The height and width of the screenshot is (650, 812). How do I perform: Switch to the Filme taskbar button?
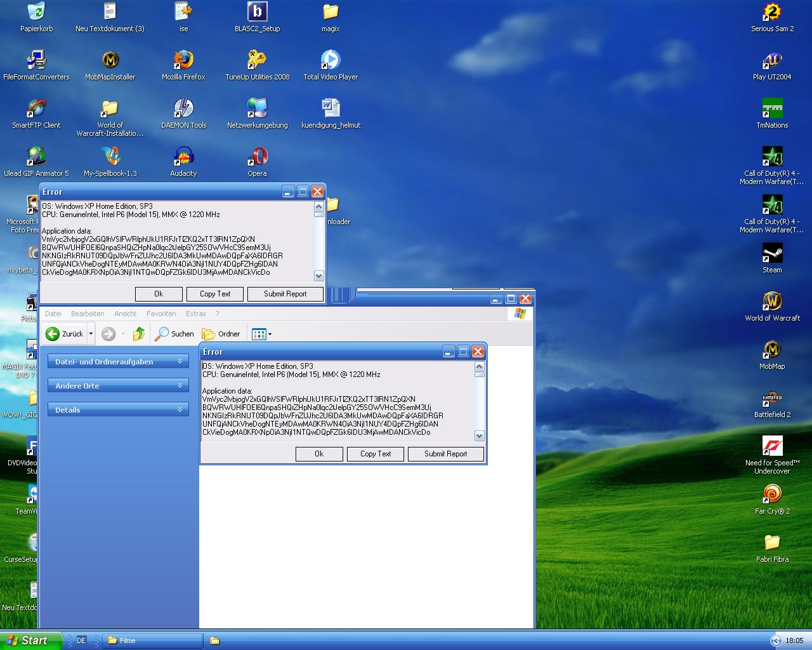click(x=152, y=640)
